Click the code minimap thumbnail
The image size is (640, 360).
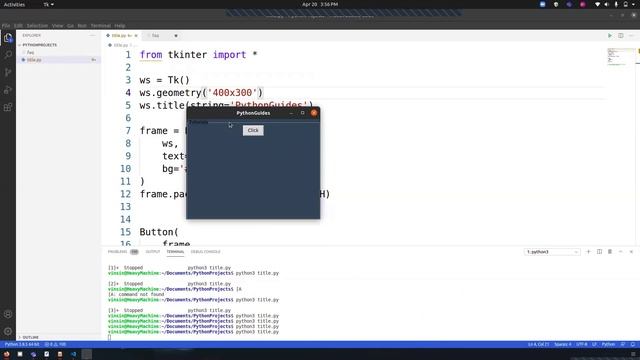click(x=620, y=57)
